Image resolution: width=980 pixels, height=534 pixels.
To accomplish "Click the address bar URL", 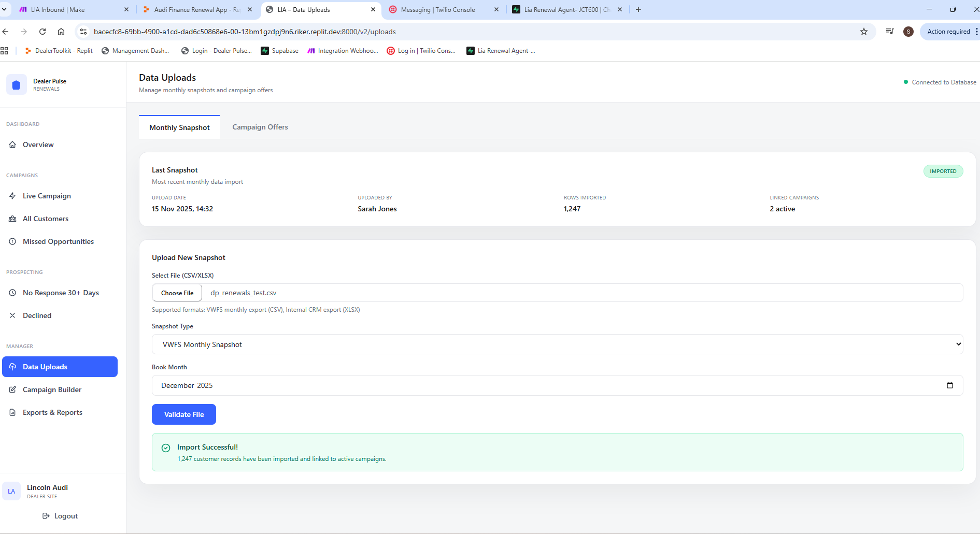I will click(245, 32).
